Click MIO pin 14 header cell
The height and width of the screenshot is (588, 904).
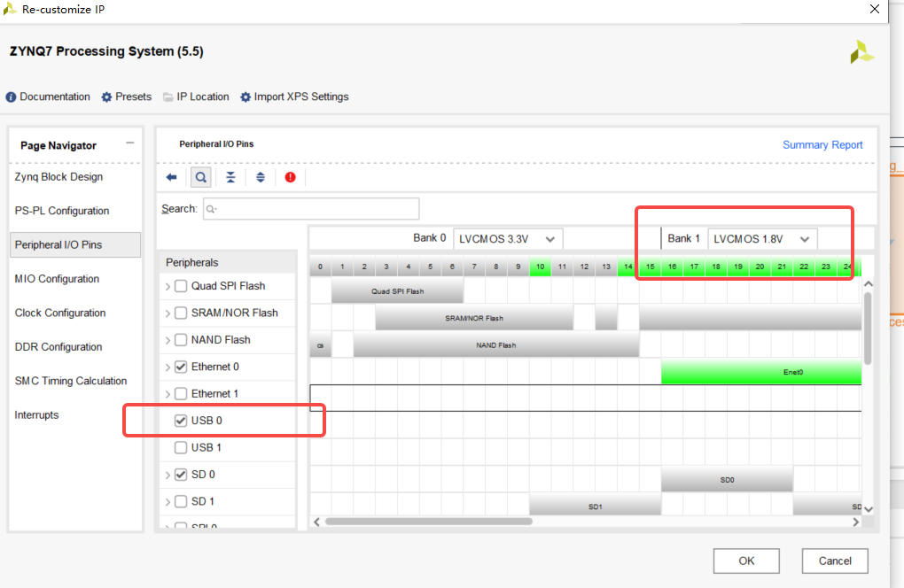(627, 267)
